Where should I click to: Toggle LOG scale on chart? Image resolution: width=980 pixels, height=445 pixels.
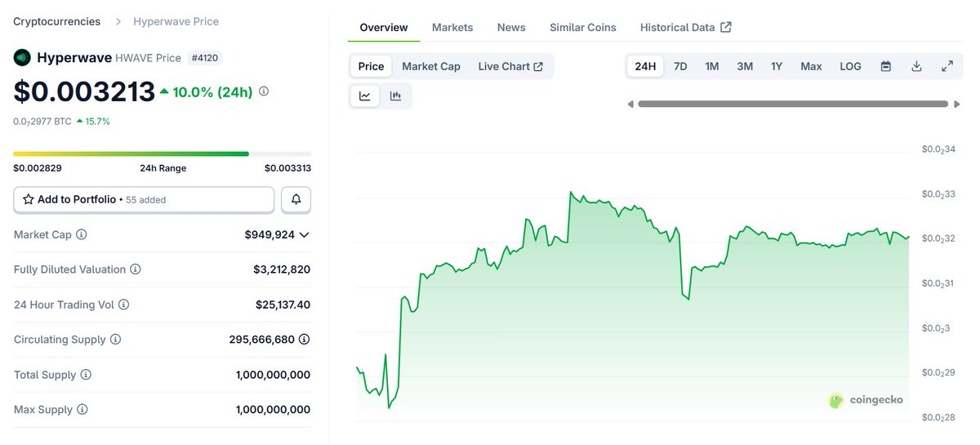click(850, 66)
